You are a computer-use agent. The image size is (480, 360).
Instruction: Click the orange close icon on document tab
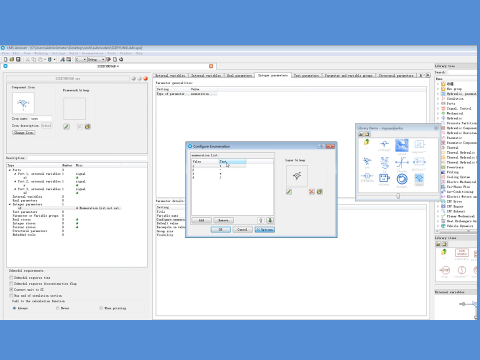coord(211,66)
